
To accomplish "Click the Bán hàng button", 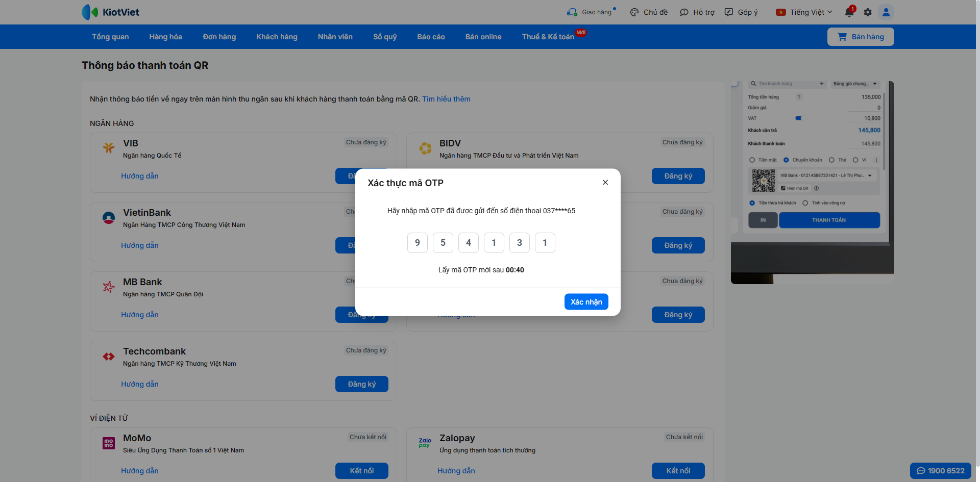I will coord(861,37).
